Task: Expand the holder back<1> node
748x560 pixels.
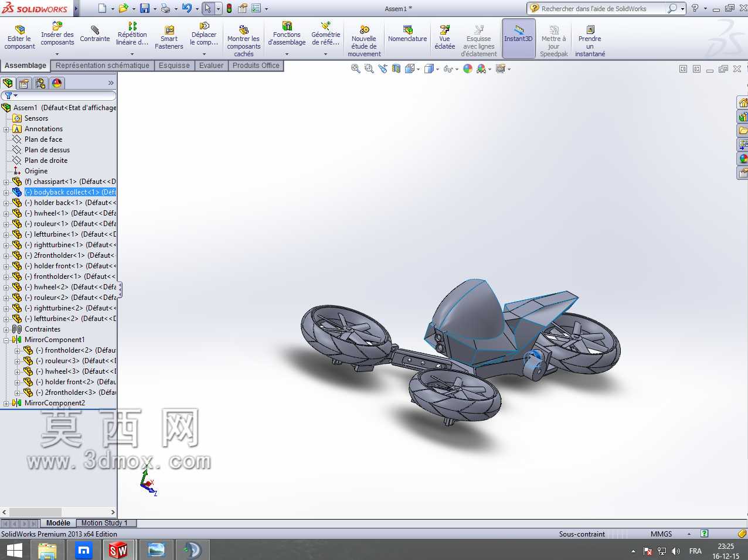Action: (6, 203)
